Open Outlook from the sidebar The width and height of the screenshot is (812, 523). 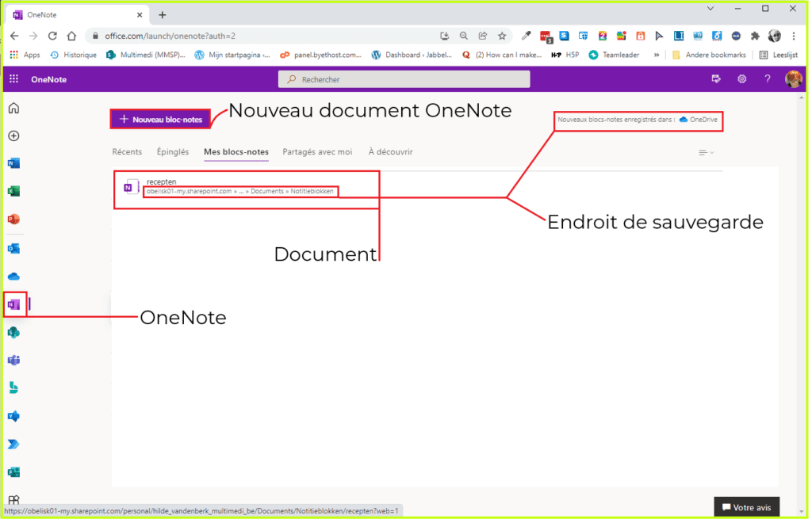point(14,249)
